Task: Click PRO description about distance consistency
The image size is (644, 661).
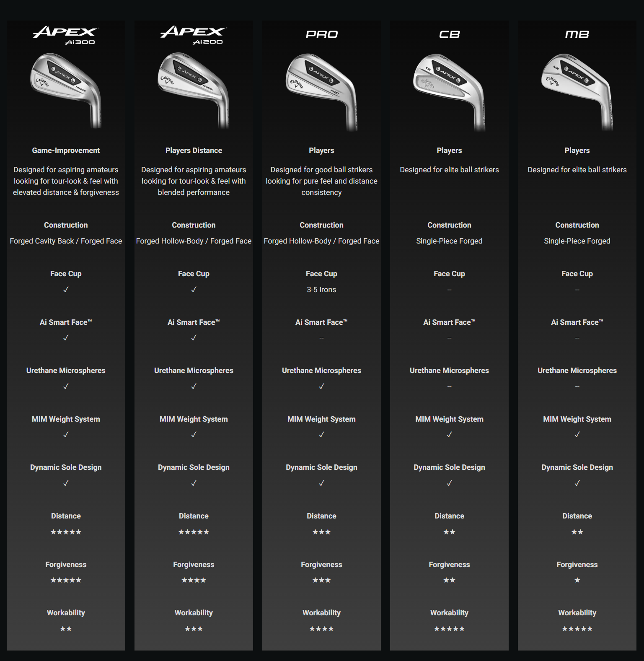Action: [321, 181]
